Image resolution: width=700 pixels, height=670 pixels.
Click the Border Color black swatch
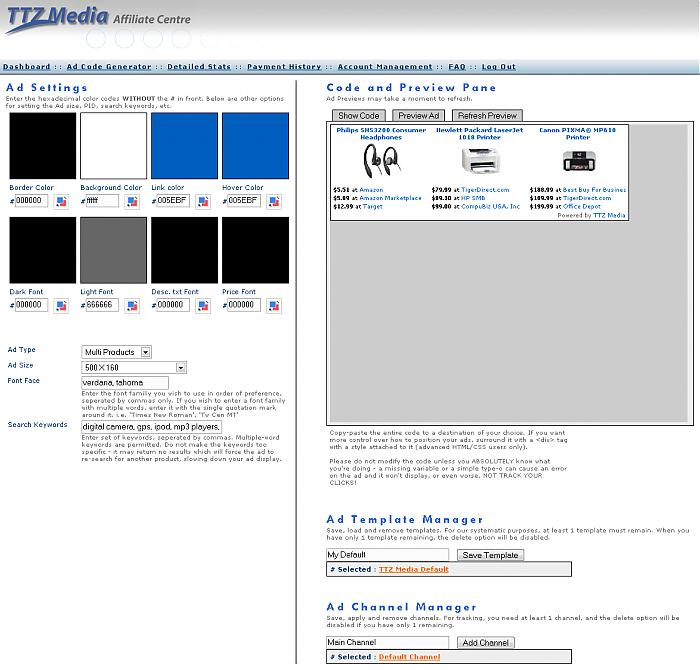coord(43,146)
